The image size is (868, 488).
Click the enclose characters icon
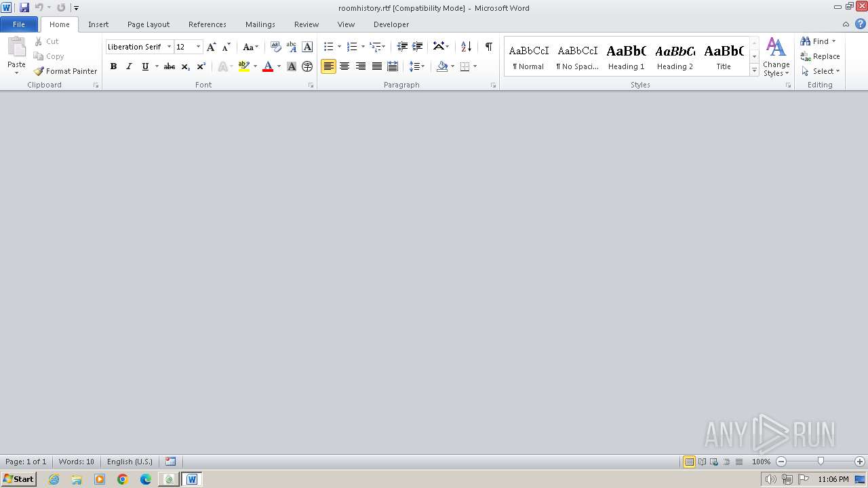307,66
